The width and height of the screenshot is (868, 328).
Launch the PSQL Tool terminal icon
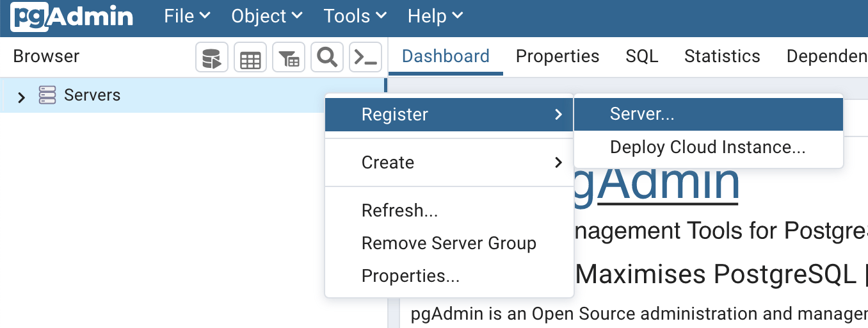coord(366,58)
